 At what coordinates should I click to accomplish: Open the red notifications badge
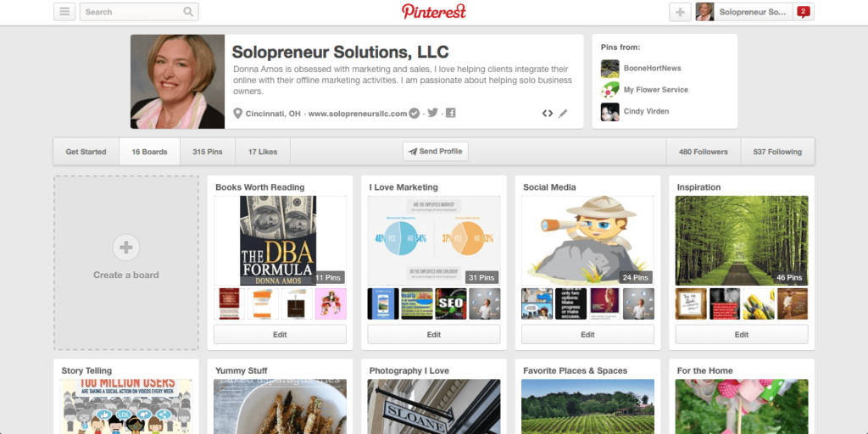point(803,12)
